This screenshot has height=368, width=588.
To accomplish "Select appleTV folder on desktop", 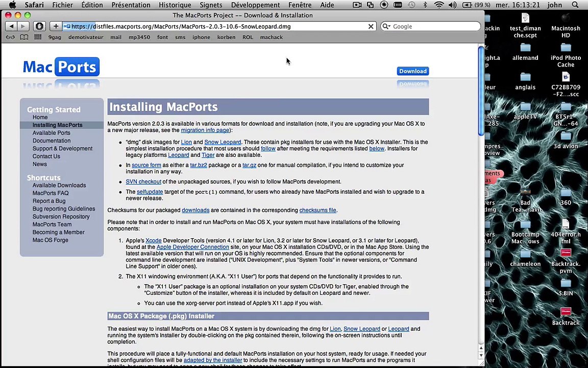I will coord(525,110).
